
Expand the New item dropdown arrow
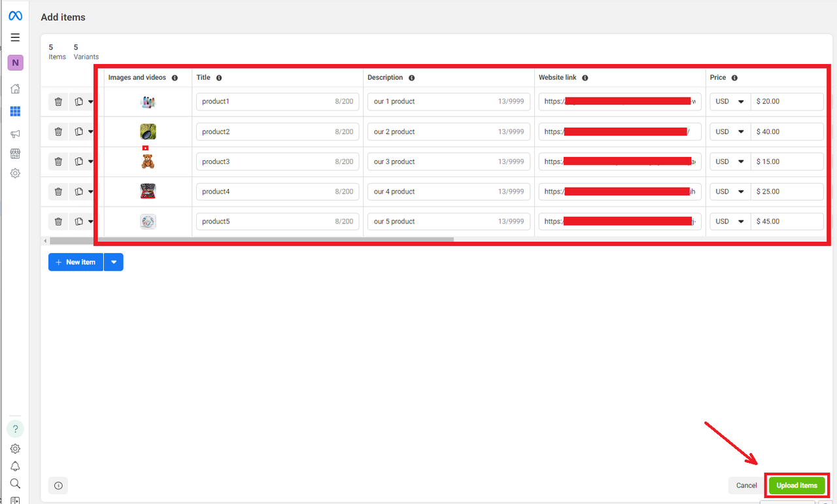(x=114, y=262)
